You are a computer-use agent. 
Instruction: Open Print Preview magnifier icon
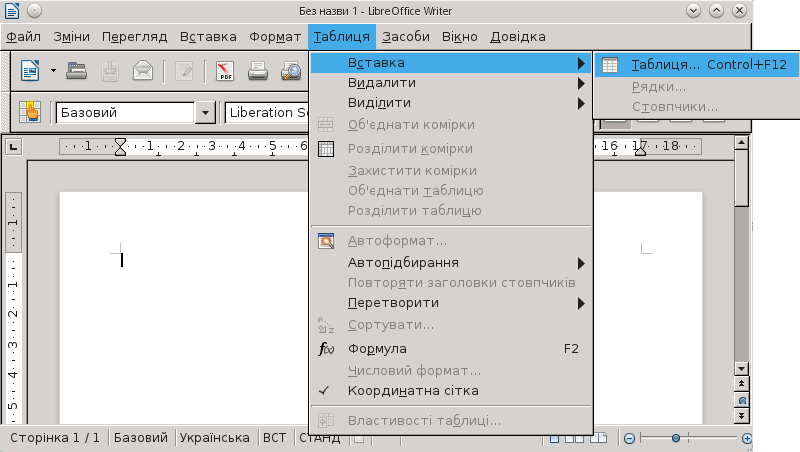[291, 70]
